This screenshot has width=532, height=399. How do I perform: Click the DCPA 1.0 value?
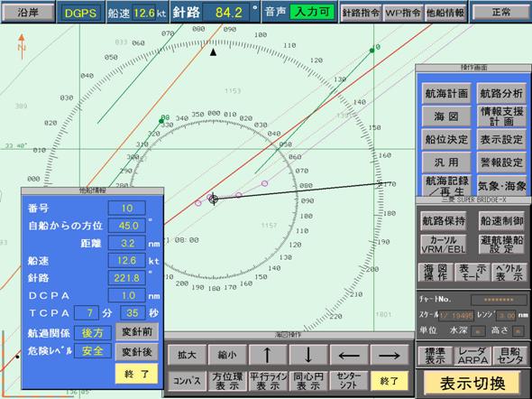[x=127, y=295]
